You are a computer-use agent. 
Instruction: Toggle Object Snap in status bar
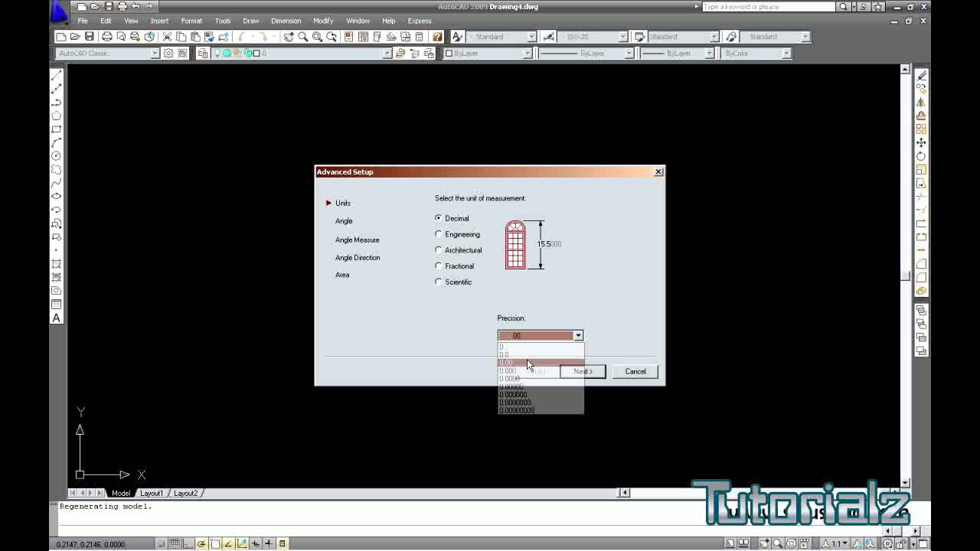click(x=215, y=544)
